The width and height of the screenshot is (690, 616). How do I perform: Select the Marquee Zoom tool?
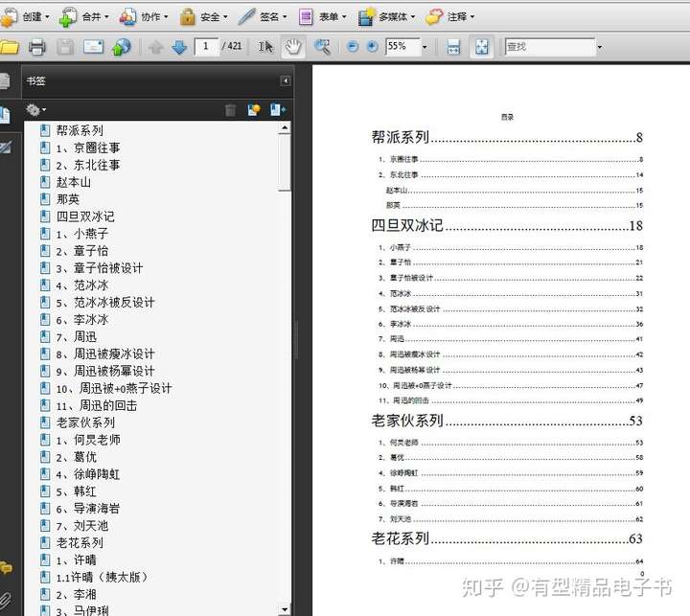coord(322,46)
